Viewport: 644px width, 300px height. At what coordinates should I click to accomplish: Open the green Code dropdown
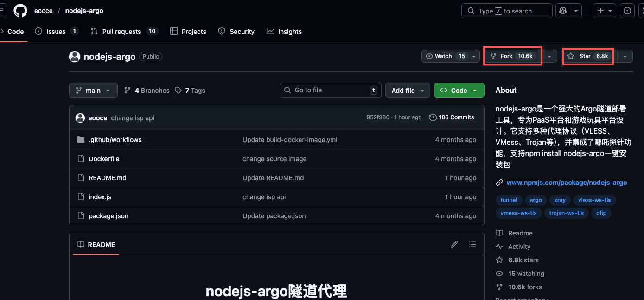(459, 91)
